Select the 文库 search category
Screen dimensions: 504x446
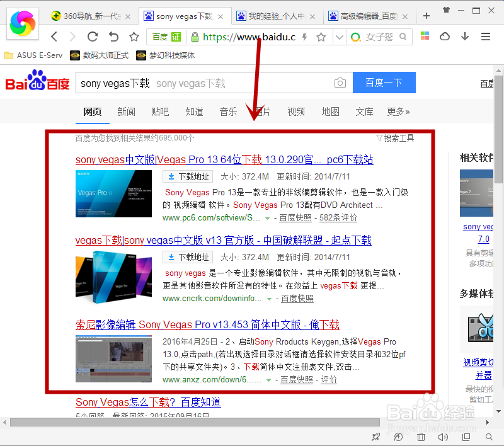point(364,112)
